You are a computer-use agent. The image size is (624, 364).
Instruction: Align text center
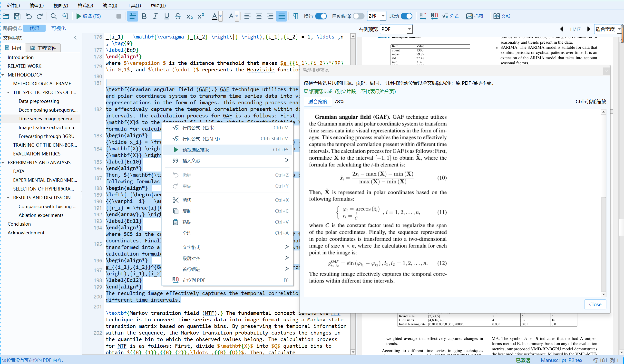259,16
